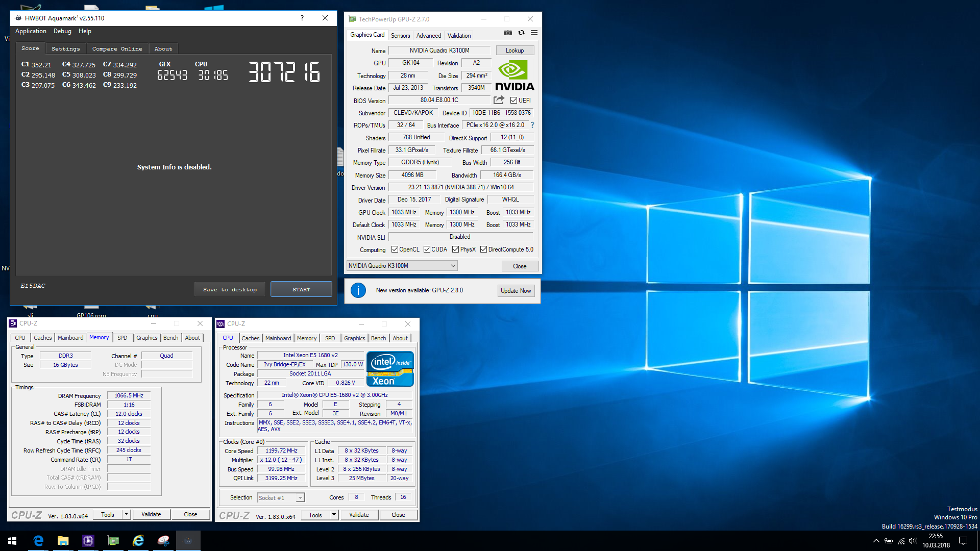
Task: Take a GPU-Z screenshot with camera icon
Action: (507, 33)
